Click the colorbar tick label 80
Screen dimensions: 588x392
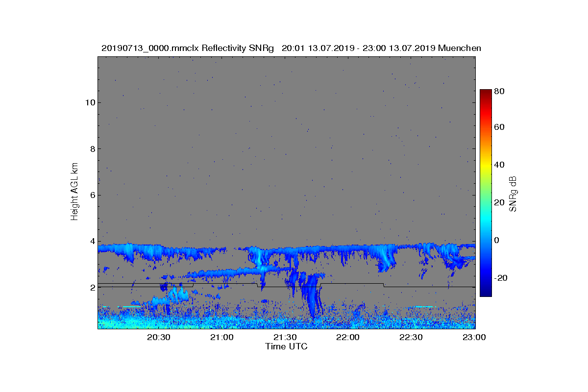click(x=499, y=91)
